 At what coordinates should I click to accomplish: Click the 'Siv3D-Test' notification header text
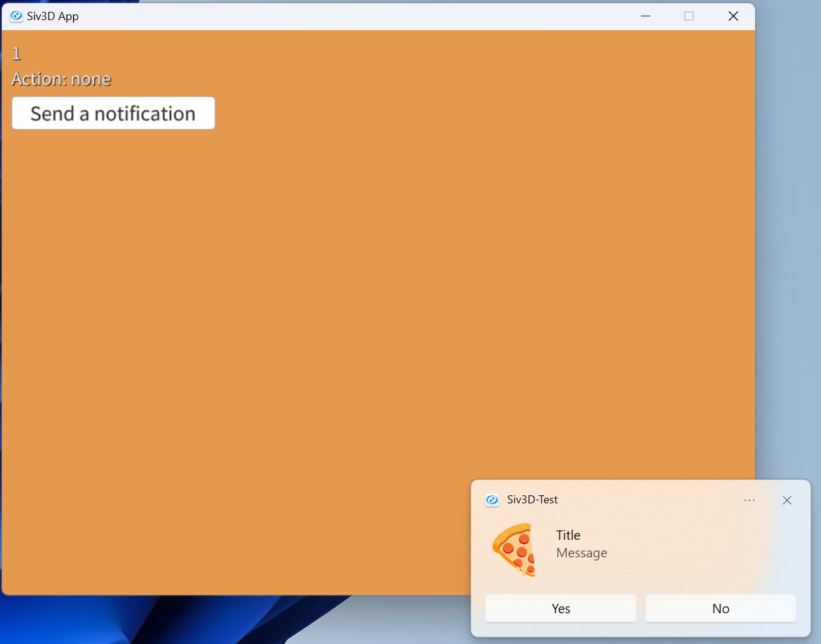(532, 500)
